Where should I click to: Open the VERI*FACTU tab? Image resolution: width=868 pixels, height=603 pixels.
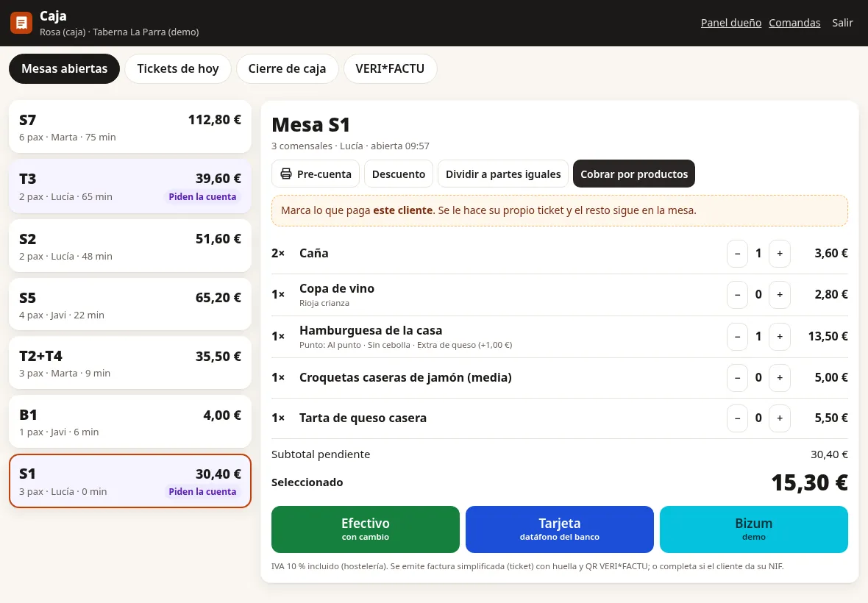pos(390,68)
